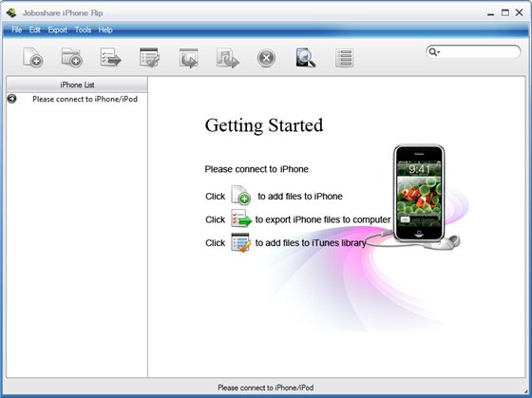This screenshot has width=532, height=398.
Task: Click the 'to export iPhone files to computer' text
Action: (323, 219)
